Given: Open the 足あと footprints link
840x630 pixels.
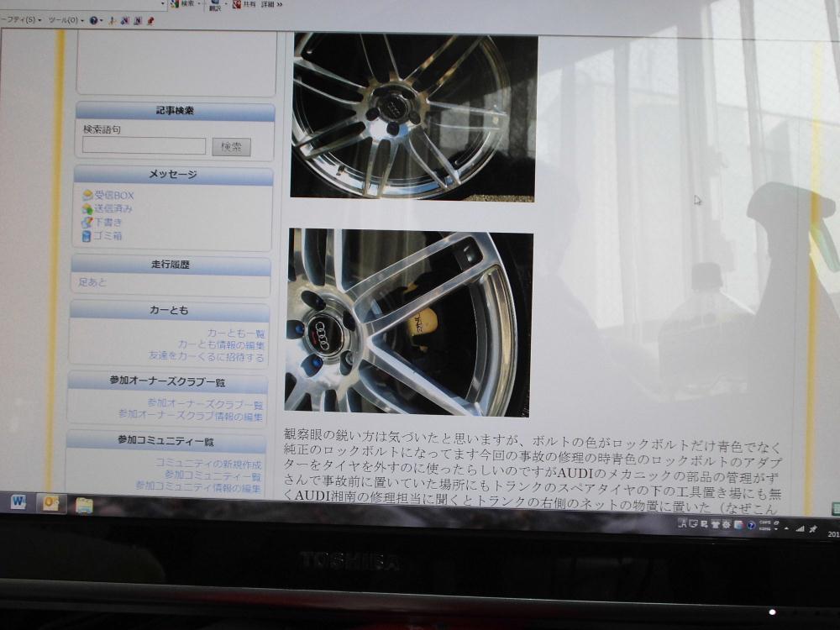Looking at the screenshot, I should pyautogui.click(x=93, y=282).
